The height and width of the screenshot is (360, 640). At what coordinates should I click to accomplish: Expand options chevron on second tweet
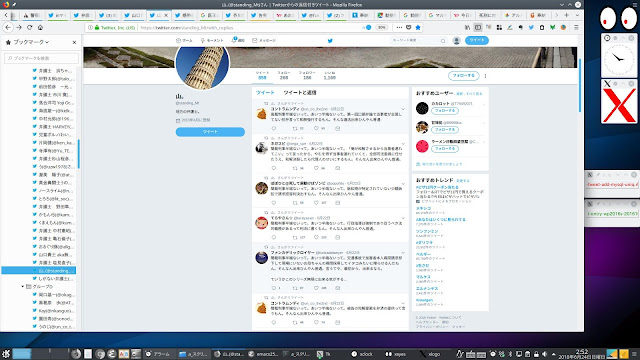coord(403,144)
